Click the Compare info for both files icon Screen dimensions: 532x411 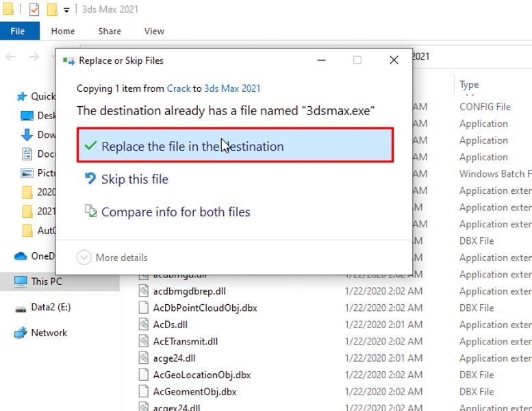tap(90, 212)
